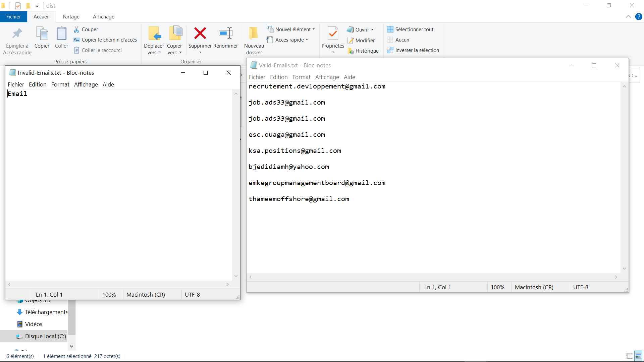The image size is (644, 362).
Task: Click the Copier clipboard icon
Action: point(42,34)
